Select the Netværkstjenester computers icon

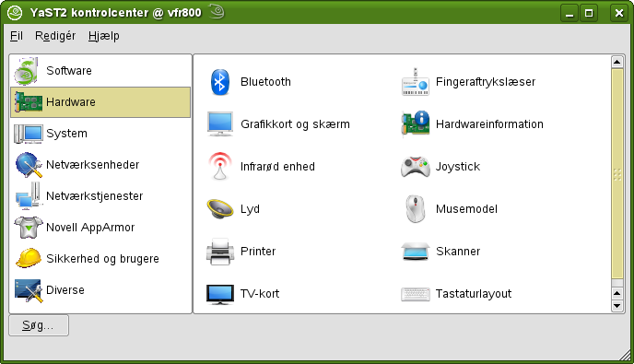[x=29, y=195]
